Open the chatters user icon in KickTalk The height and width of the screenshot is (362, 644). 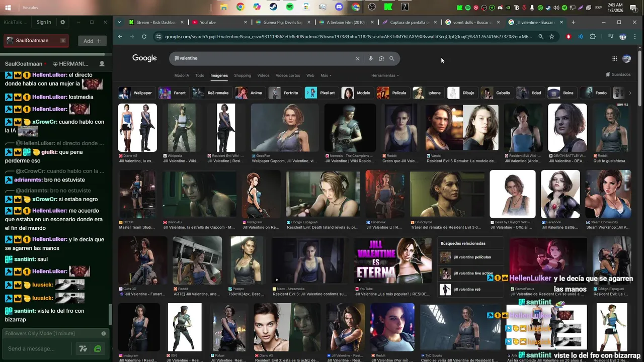tap(102, 64)
